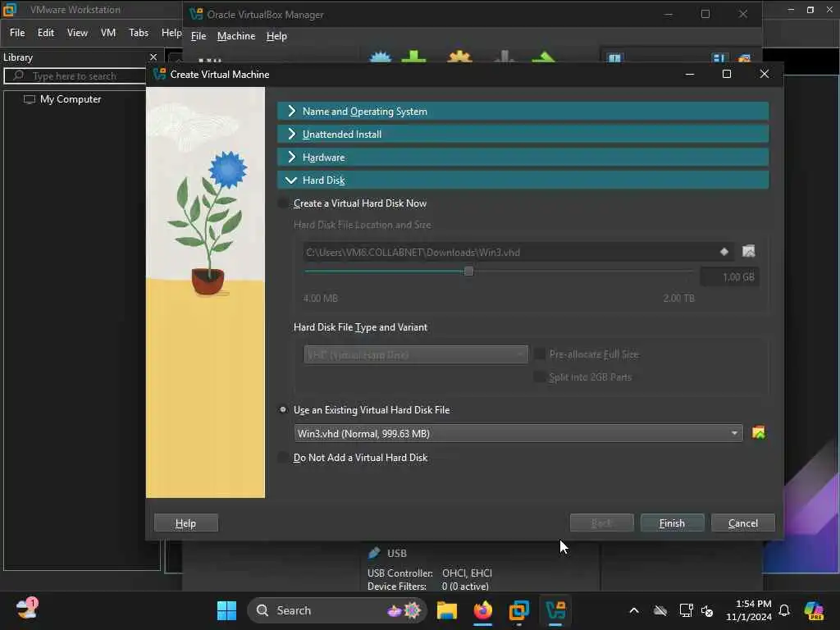Open VirtualBox taskbar icon

click(555, 610)
